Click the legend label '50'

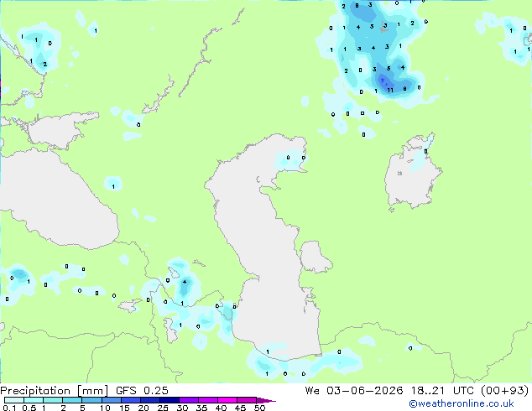(x=260, y=408)
